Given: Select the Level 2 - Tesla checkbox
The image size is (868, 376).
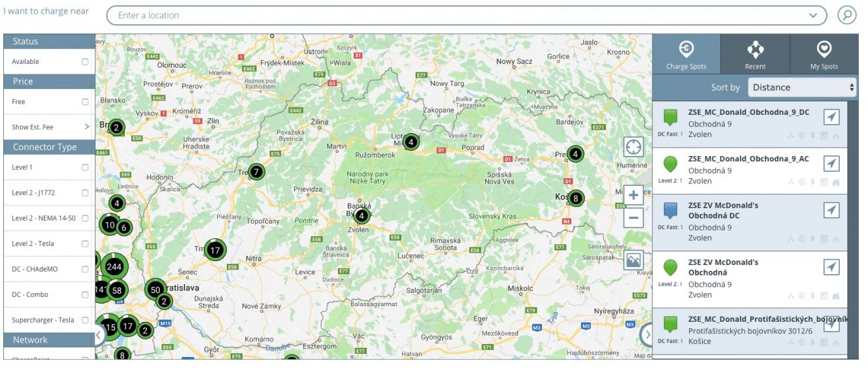Looking at the screenshot, I should coord(85,243).
